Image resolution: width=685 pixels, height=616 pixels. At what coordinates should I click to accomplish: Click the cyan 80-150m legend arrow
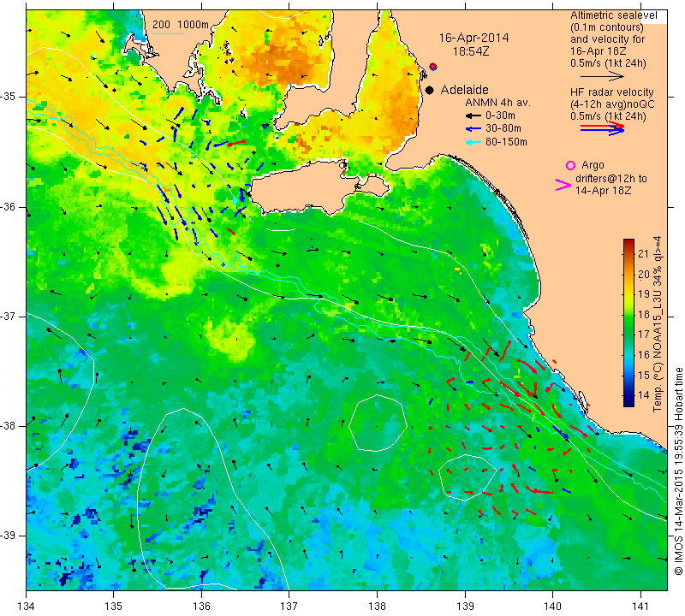(x=473, y=142)
